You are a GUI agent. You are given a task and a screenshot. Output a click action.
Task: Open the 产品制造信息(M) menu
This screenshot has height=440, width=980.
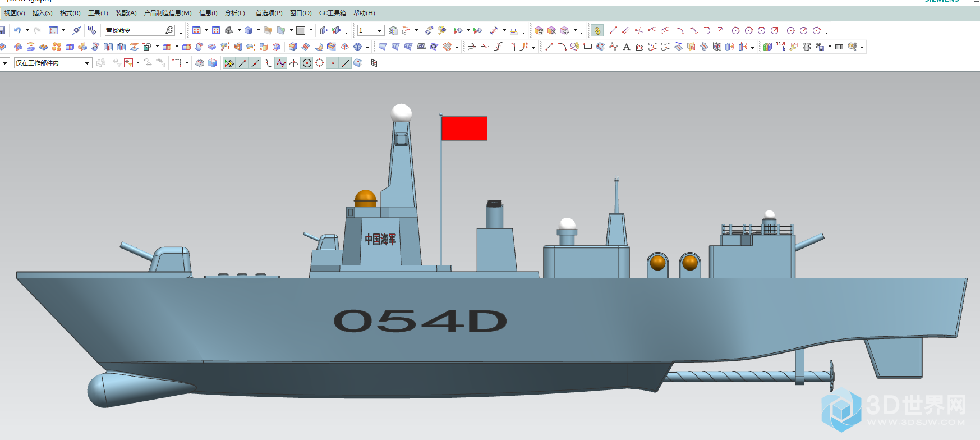[x=168, y=13]
